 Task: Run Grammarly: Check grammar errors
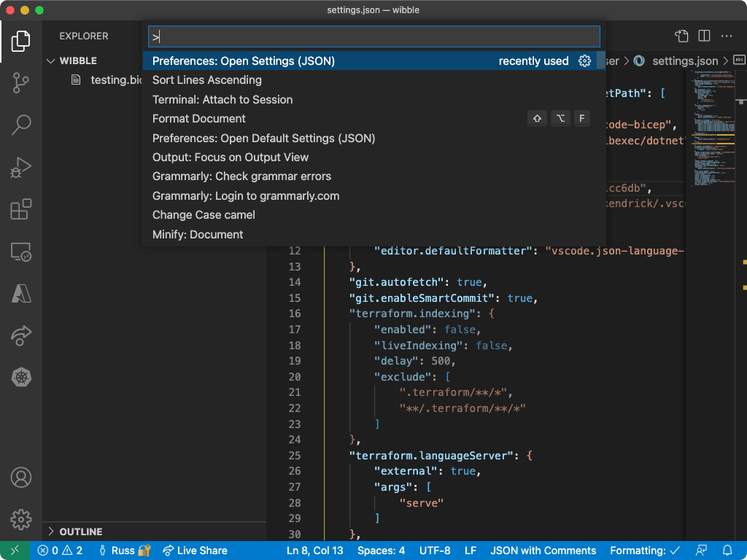point(374,176)
